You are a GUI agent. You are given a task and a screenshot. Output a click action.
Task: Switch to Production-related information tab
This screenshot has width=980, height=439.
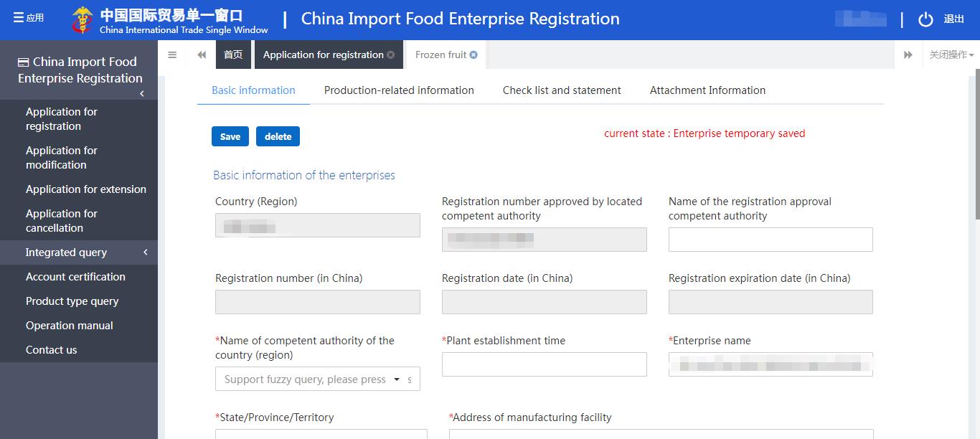(399, 90)
